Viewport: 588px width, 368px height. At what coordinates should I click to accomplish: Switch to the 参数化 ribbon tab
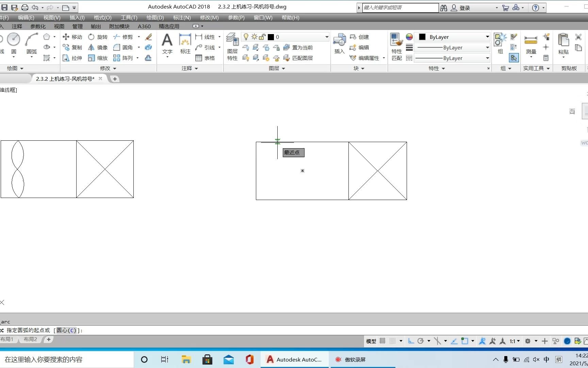tap(38, 26)
